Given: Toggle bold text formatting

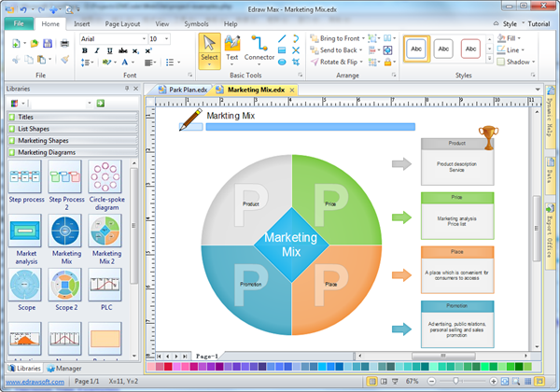Looking at the screenshot, I should tap(84, 50).
